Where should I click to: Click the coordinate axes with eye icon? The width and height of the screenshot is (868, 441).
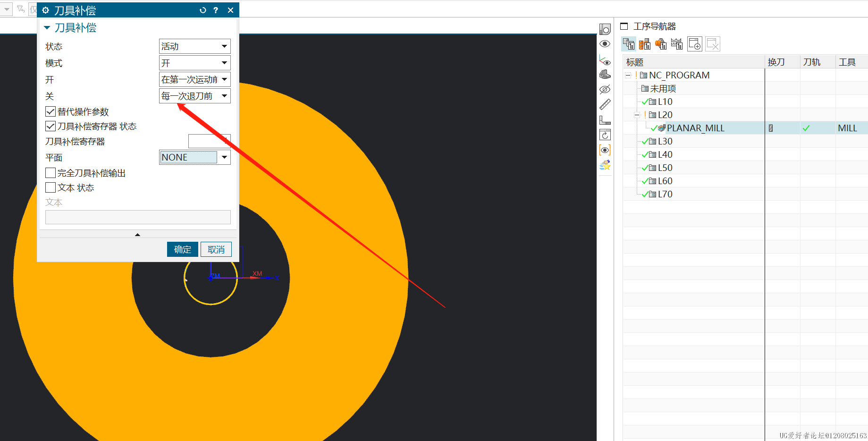[x=605, y=60]
